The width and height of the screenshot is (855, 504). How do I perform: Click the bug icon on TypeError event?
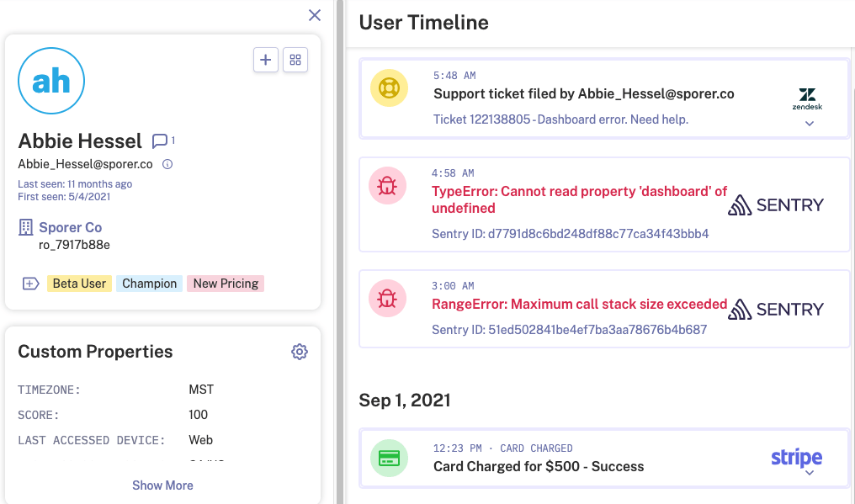click(388, 187)
